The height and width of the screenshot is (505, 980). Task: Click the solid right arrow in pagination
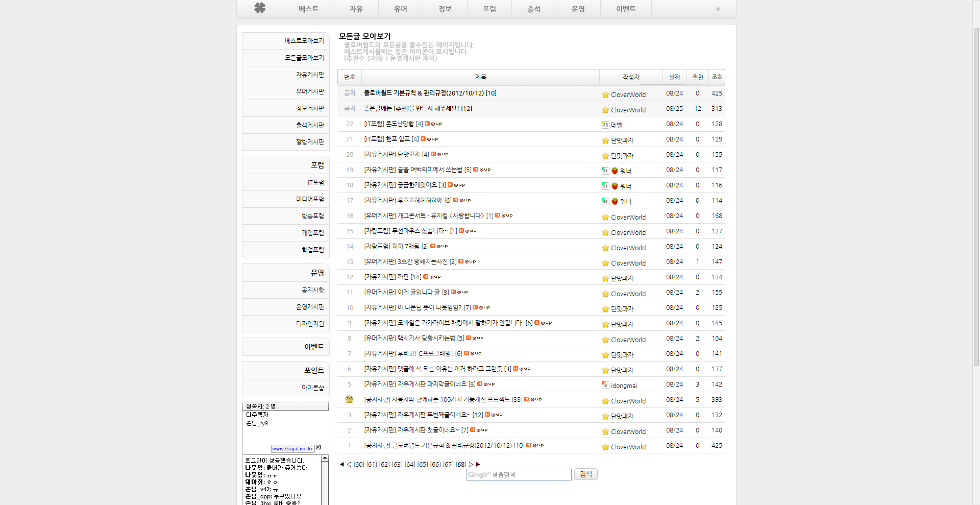478,464
